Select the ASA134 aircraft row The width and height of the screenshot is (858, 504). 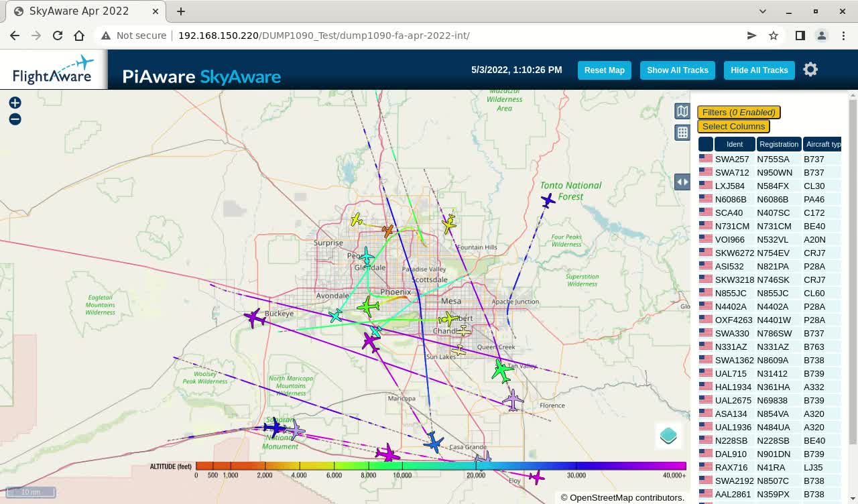(x=770, y=414)
